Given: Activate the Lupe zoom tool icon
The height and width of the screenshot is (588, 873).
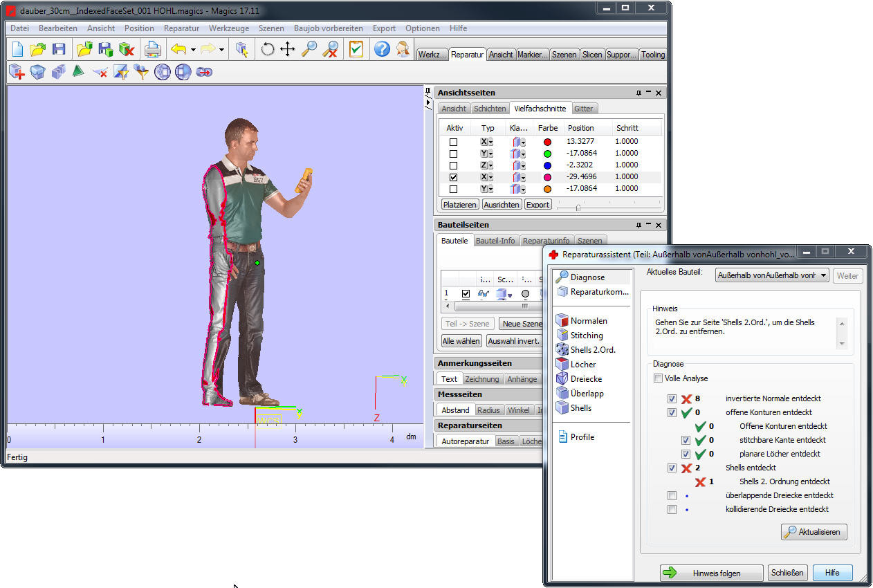Looking at the screenshot, I should click(309, 49).
